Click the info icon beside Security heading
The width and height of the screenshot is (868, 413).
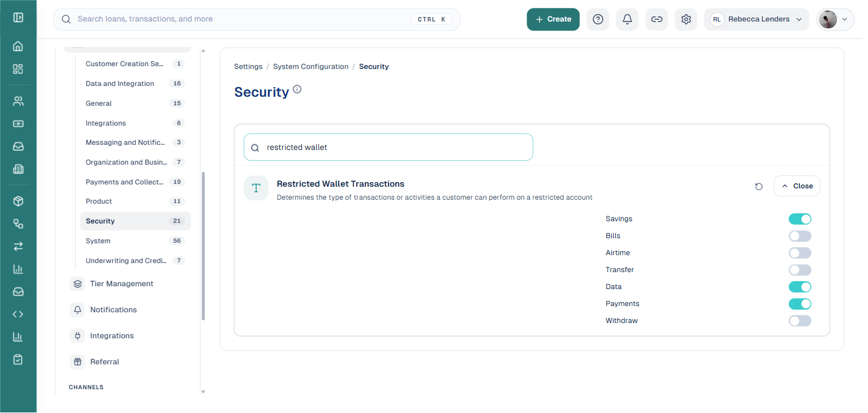click(x=297, y=89)
